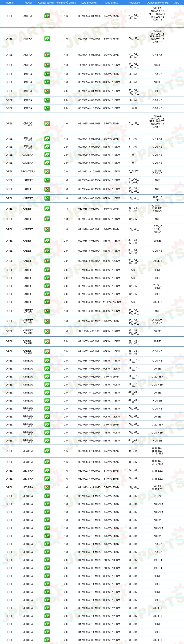This screenshot has width=184, height=644.
Task: Click the fuel icon for KADETT 20 SER row
Action: click(x=47, y=302)
